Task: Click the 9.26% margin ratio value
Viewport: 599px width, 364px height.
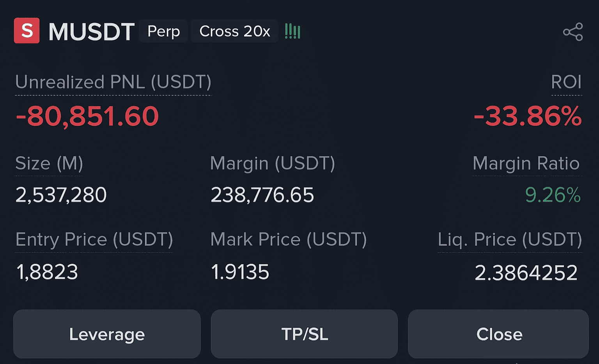Action: (x=553, y=195)
